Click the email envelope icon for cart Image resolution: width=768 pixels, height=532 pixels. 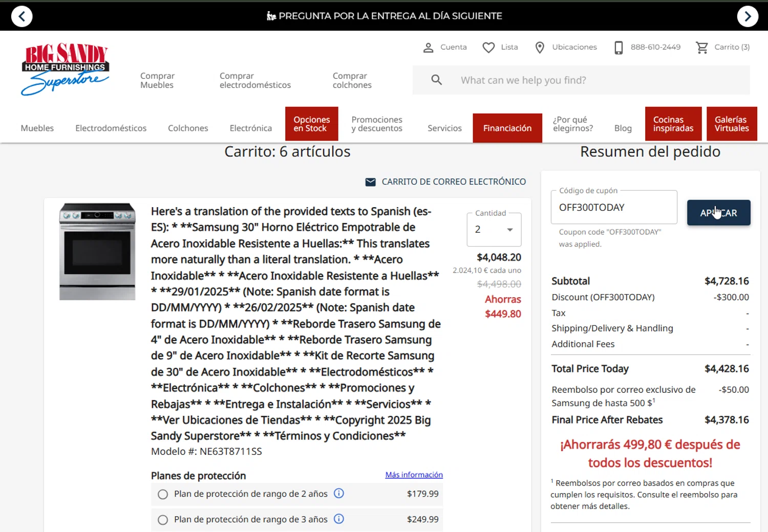pyautogui.click(x=371, y=182)
